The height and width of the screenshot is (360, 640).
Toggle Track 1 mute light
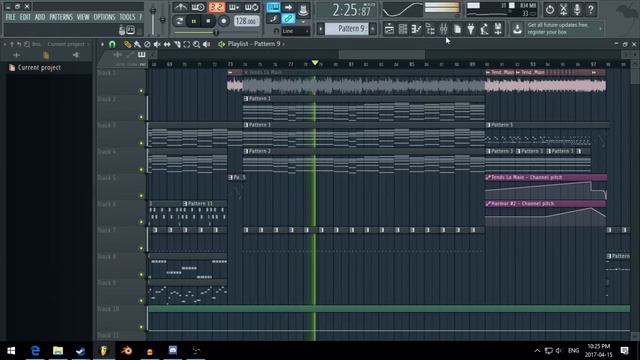coord(142,91)
